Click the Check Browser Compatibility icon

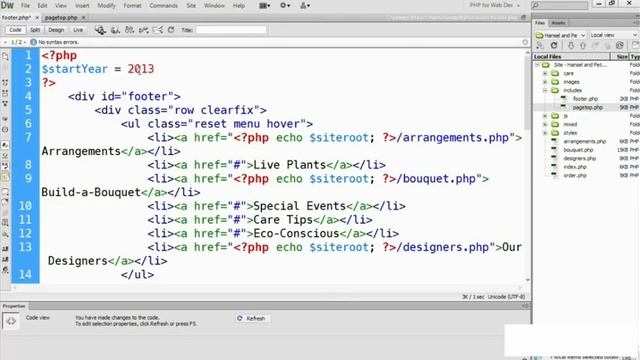click(x=143, y=30)
